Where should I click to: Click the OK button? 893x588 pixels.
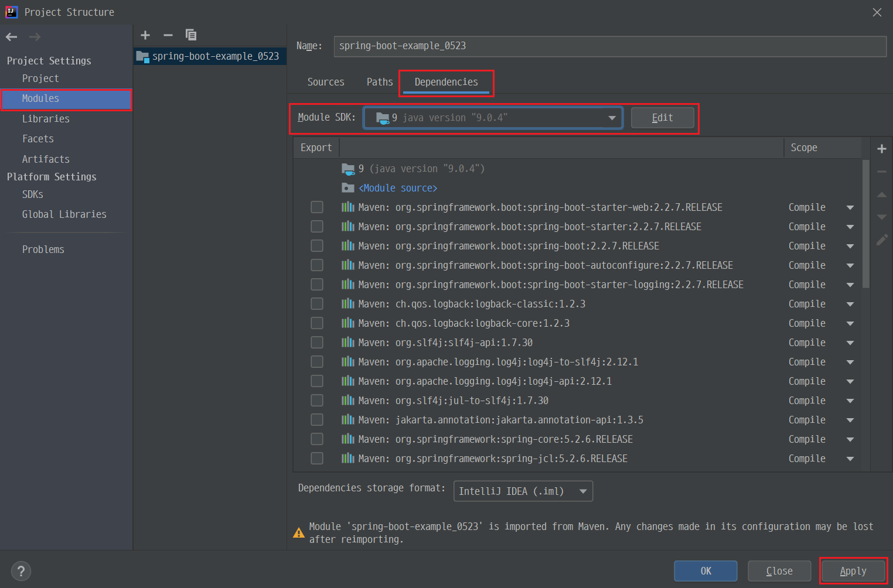(705, 571)
